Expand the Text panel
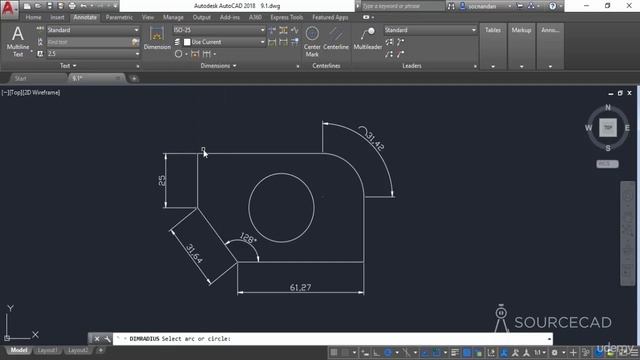The height and width of the screenshot is (360, 640). [x=68, y=66]
